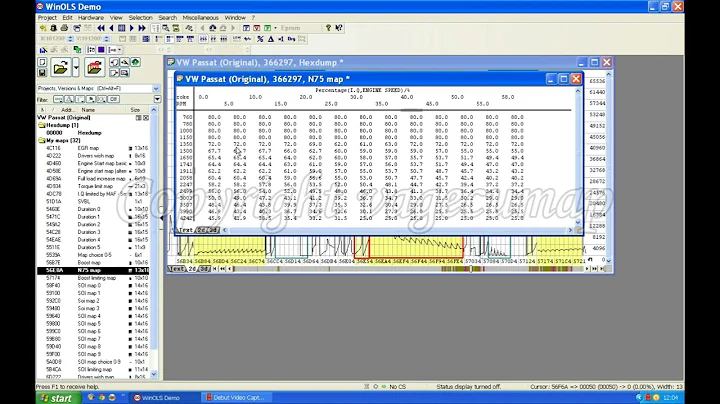720x404 pixels.
Task: Click the blue grid icon between arrows
Action: point(122,28)
